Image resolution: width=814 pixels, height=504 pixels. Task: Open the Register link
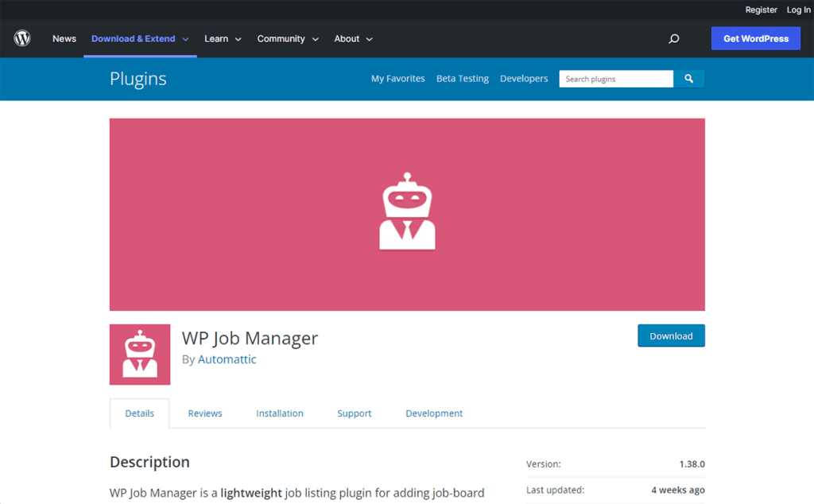(761, 10)
